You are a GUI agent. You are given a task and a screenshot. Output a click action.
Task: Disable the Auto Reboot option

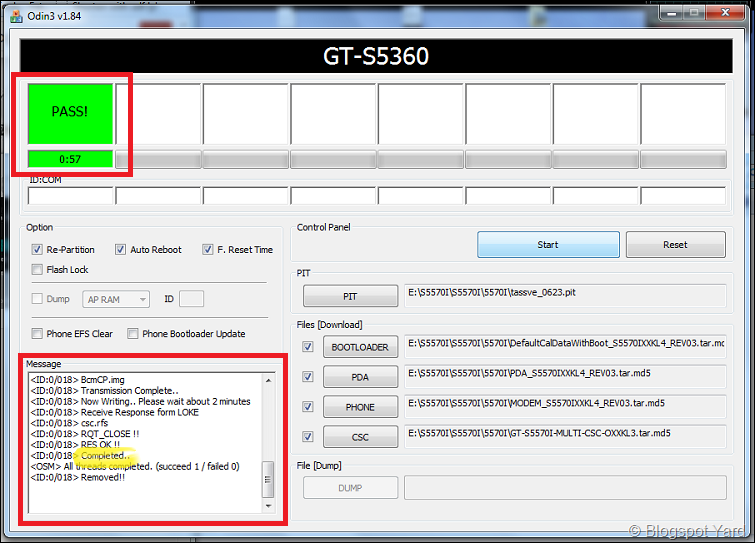click(120, 249)
